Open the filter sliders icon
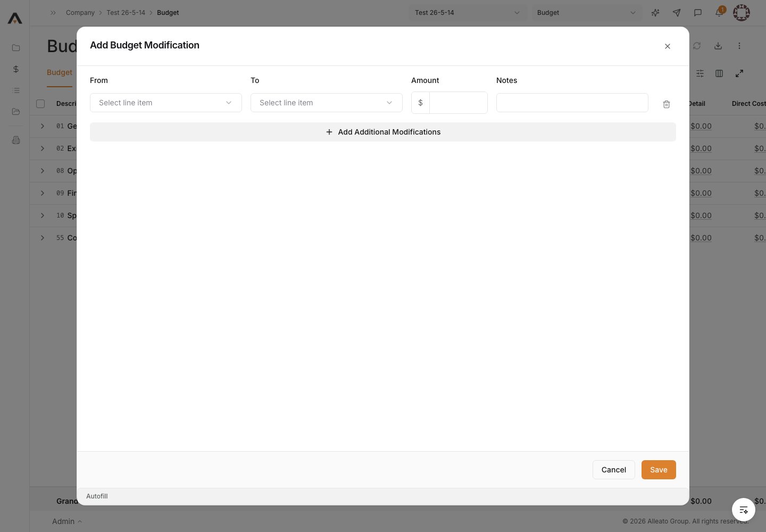This screenshot has height=532, width=766. coord(700,73)
